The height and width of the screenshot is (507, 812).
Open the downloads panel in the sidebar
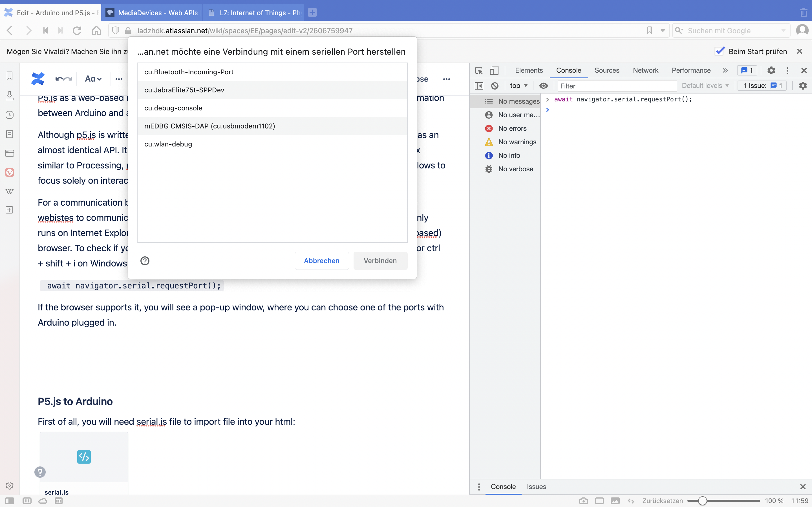coord(9,95)
